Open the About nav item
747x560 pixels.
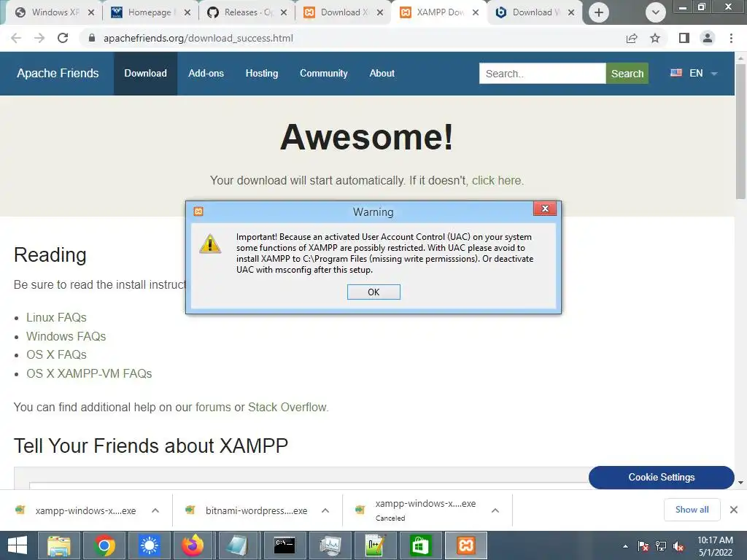click(x=382, y=74)
